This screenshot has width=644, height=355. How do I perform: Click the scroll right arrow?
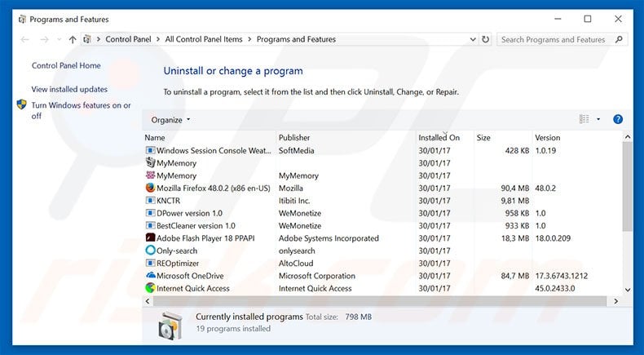(x=615, y=301)
